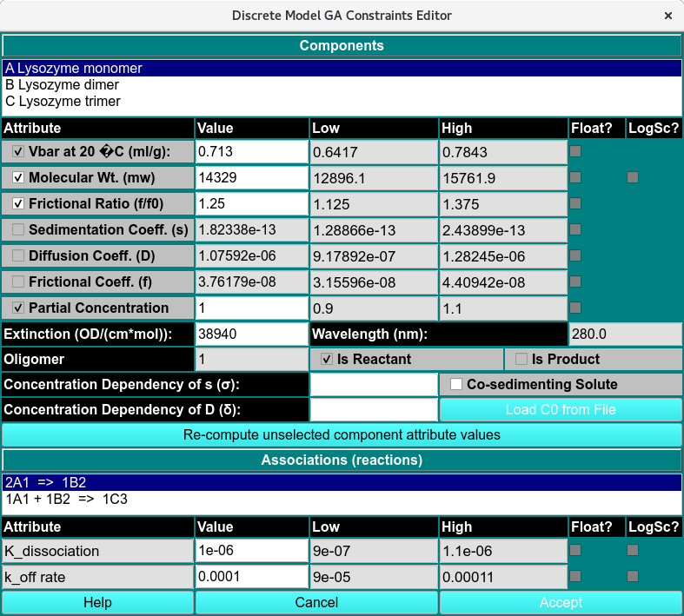Click Diffusion Coeff. value 1.07592e-06
The height and width of the screenshot is (616, 684).
252,256
